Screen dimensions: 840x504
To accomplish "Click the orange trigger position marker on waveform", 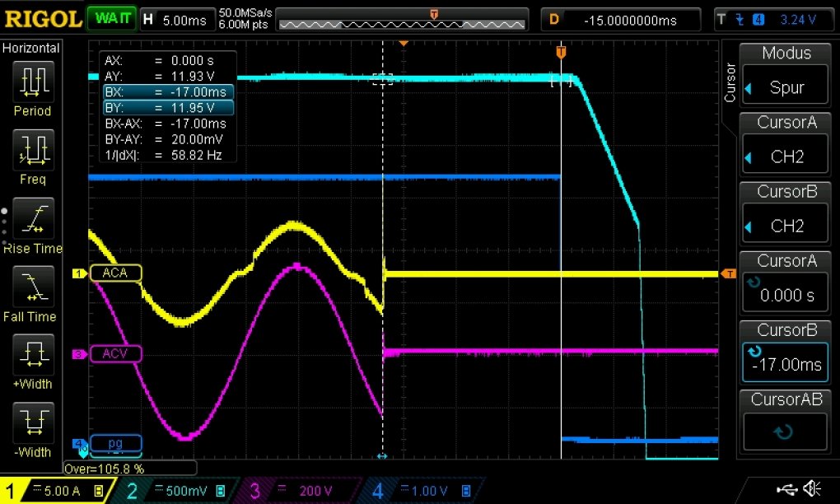I will point(561,52).
